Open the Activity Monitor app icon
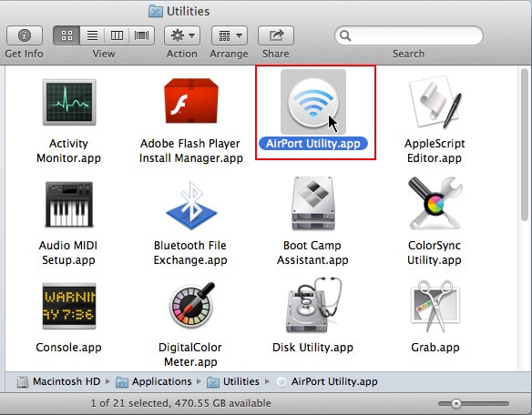This screenshot has height=415, width=532. pos(69,103)
